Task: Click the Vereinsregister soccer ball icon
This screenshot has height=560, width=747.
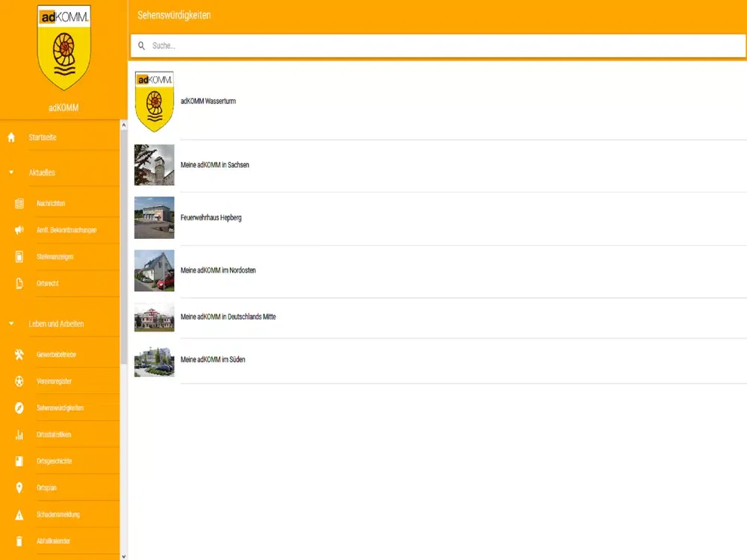Action: (19, 382)
